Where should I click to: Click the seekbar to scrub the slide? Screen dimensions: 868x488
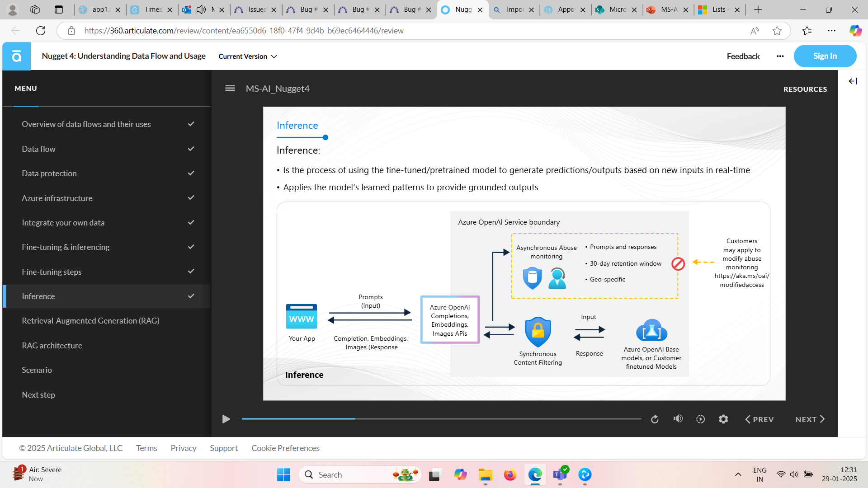coord(441,419)
